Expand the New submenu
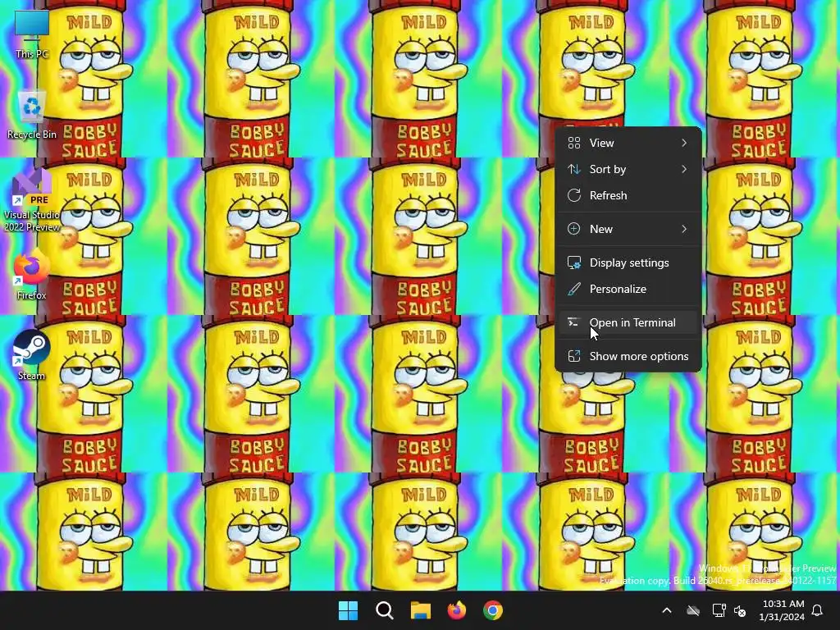840x630 pixels. (628, 230)
